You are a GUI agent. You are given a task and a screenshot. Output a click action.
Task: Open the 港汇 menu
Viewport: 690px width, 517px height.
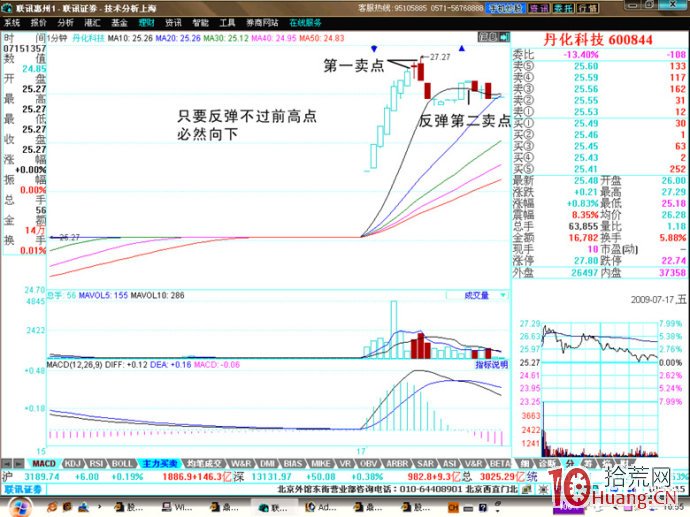92,23
